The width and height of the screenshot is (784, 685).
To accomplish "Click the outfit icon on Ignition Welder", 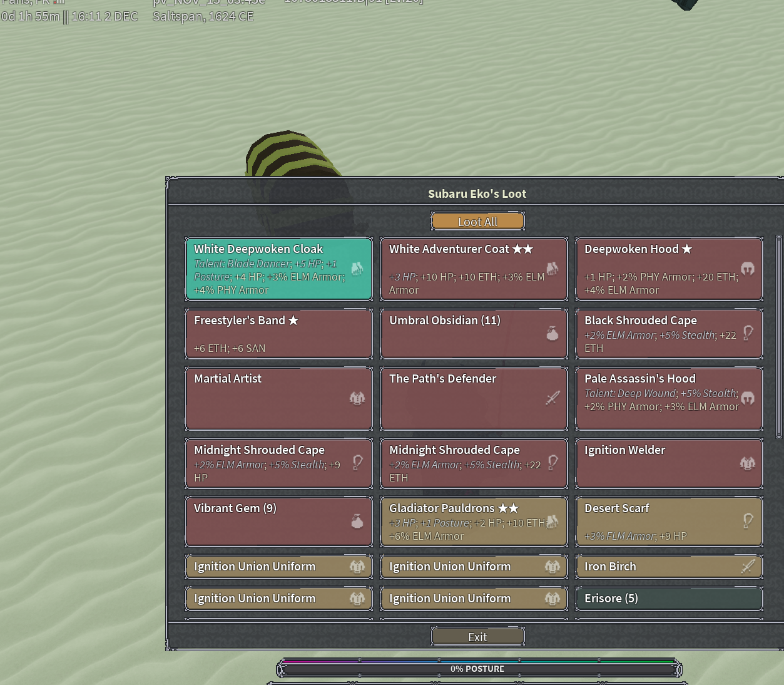I will [x=747, y=463].
